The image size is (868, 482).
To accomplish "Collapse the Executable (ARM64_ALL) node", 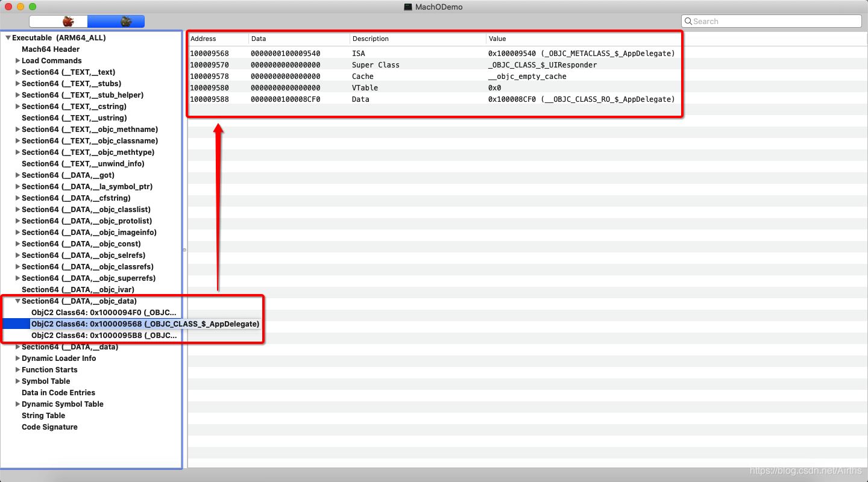I will 8,38.
